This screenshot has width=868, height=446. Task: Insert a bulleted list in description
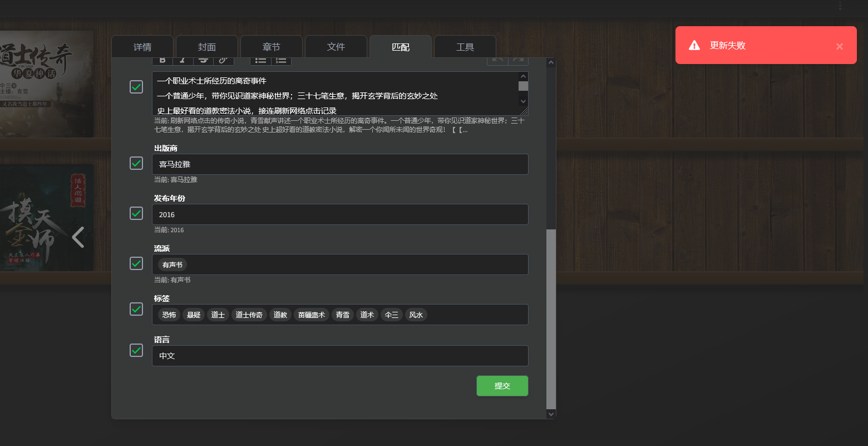pos(260,61)
